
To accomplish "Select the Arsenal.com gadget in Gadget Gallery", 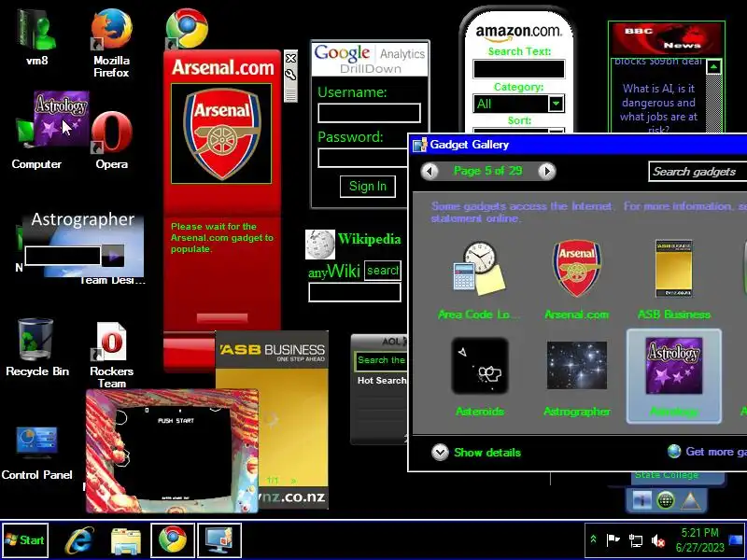I will pyautogui.click(x=576, y=280).
